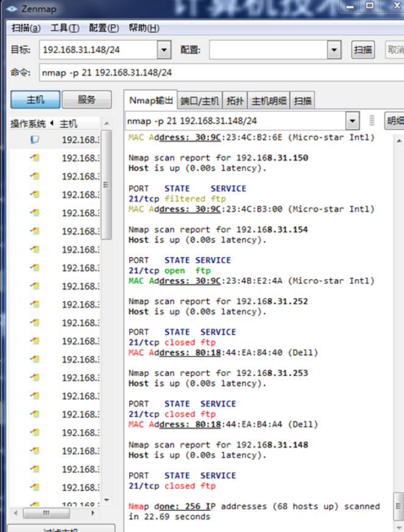Open the 帮助(H) menu
Screen dimensions: 404x532
click(144, 28)
